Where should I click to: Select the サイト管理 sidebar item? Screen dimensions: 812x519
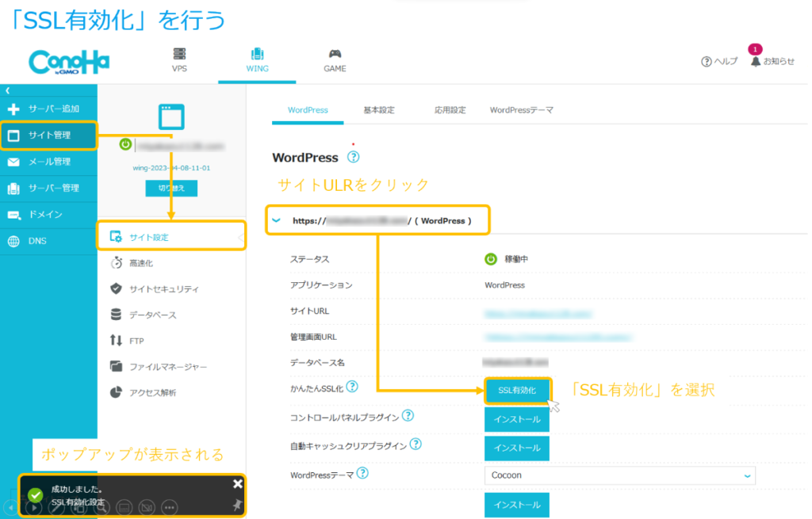click(48, 135)
